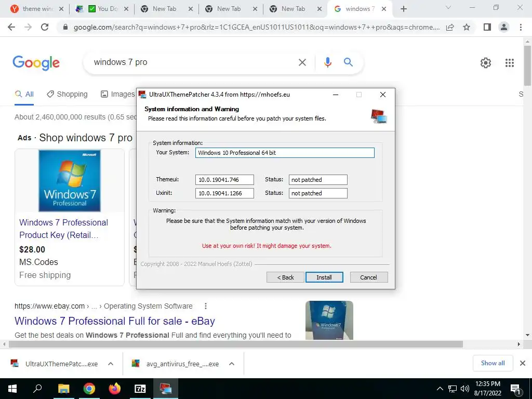The image size is (532, 399).
Task: Click the eBay result three-dot options icon
Action: click(206, 306)
